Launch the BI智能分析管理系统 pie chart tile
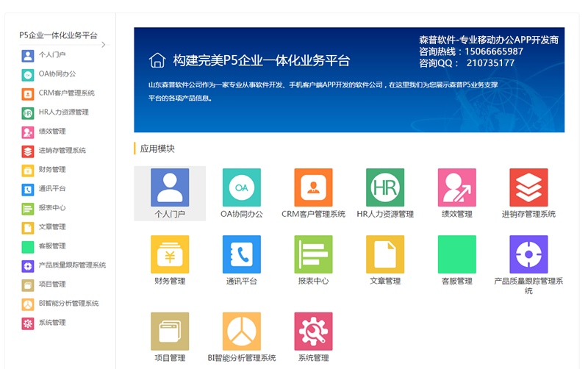Screen dimensions: 588x369 coord(242,332)
